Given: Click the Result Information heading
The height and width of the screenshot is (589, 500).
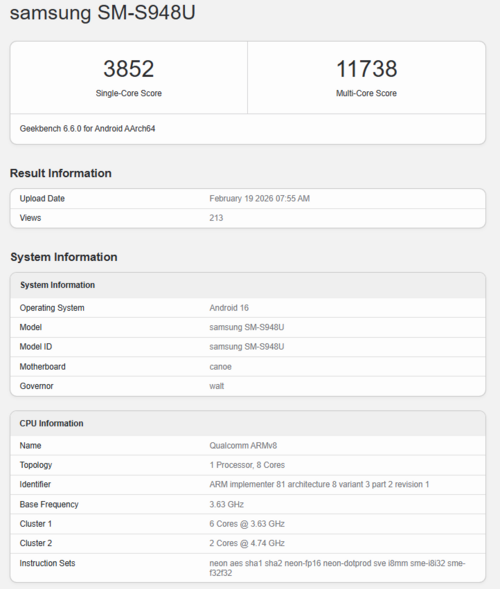Looking at the screenshot, I should [60, 173].
